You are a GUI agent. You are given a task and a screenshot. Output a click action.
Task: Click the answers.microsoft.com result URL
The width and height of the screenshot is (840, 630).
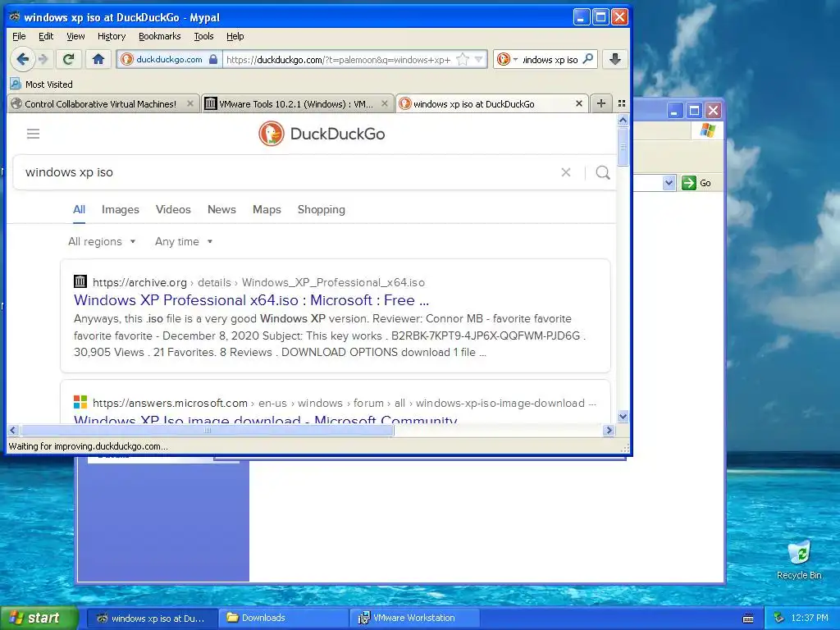[x=170, y=403]
